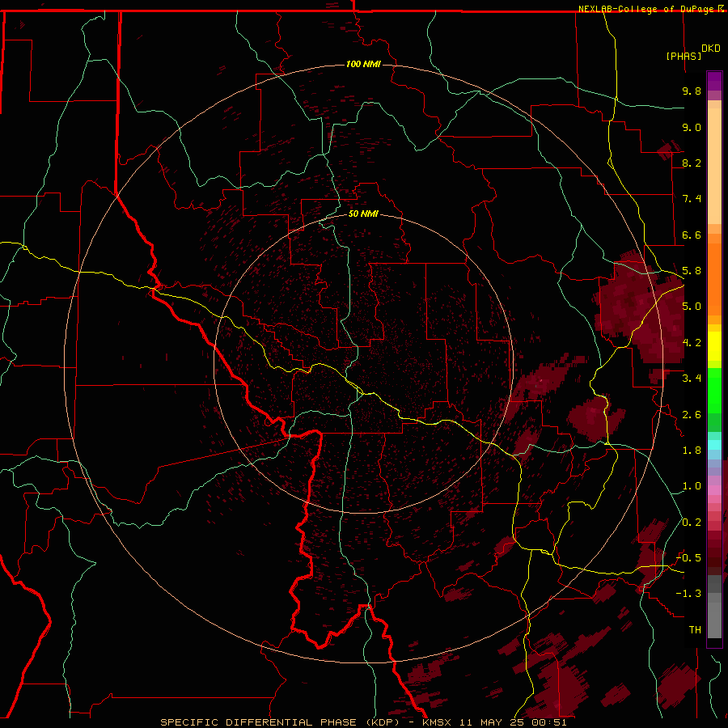
Task: Click the 2.6 value on color scale
Action: click(x=692, y=415)
